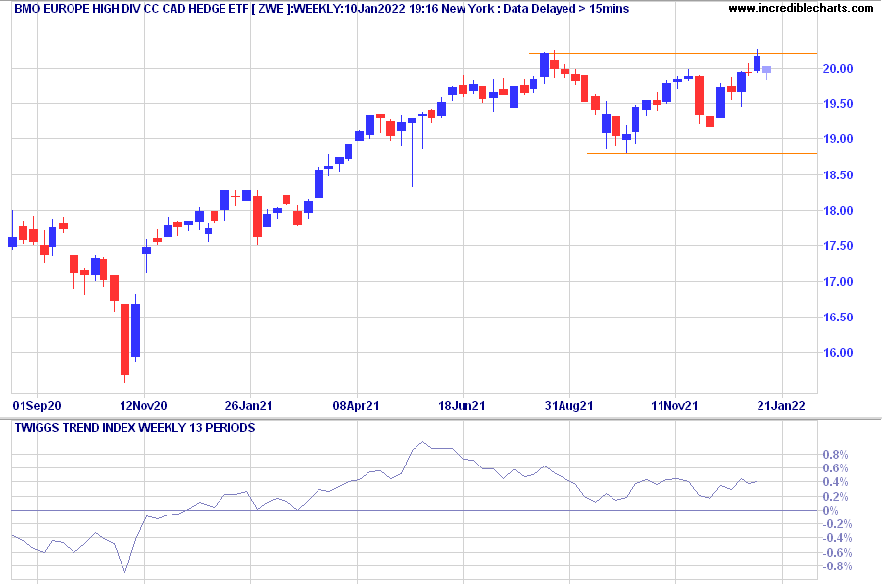Click the 19.00 price axis label
The height and width of the screenshot is (588, 882).
[838, 139]
